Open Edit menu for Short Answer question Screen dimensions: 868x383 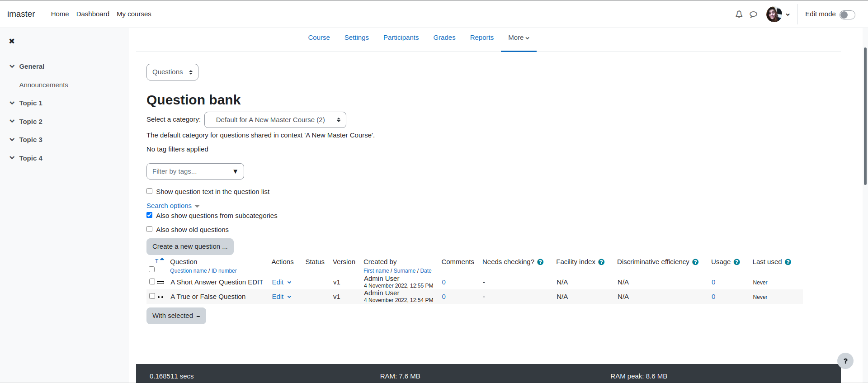click(x=282, y=282)
